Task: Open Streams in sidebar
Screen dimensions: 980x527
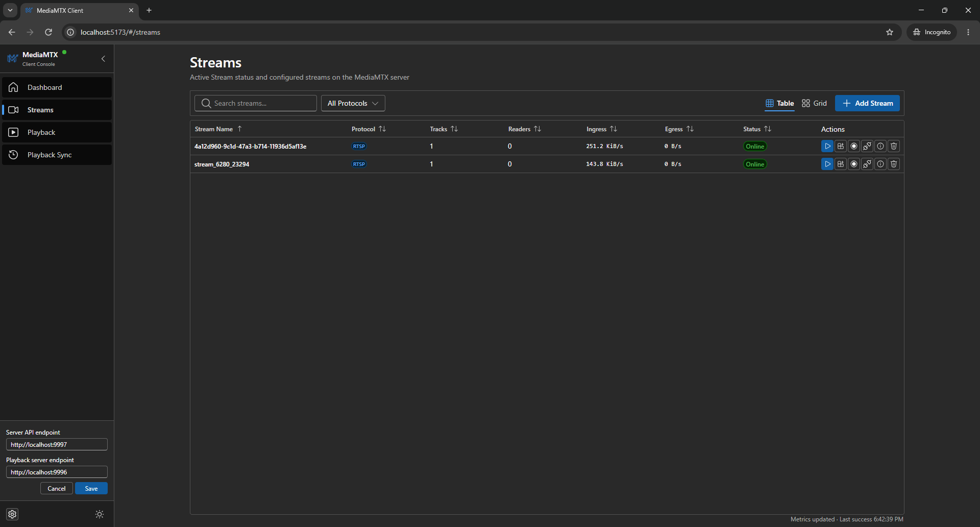Action: point(57,110)
